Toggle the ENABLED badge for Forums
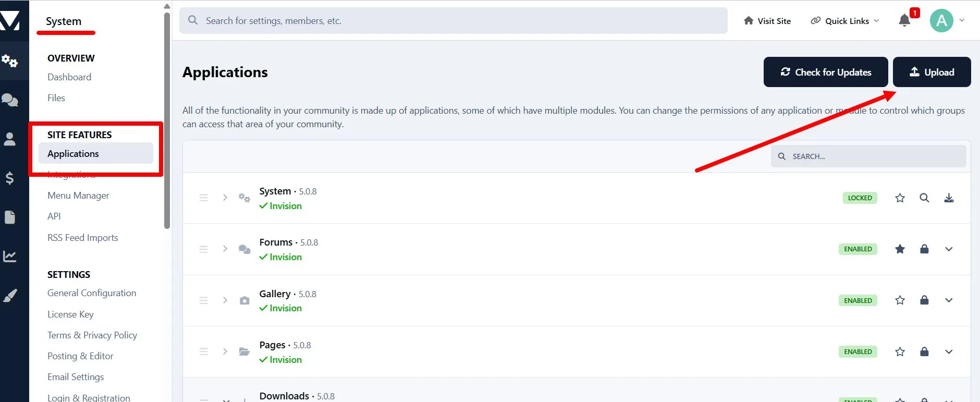This screenshot has width=980, height=402. click(858, 249)
